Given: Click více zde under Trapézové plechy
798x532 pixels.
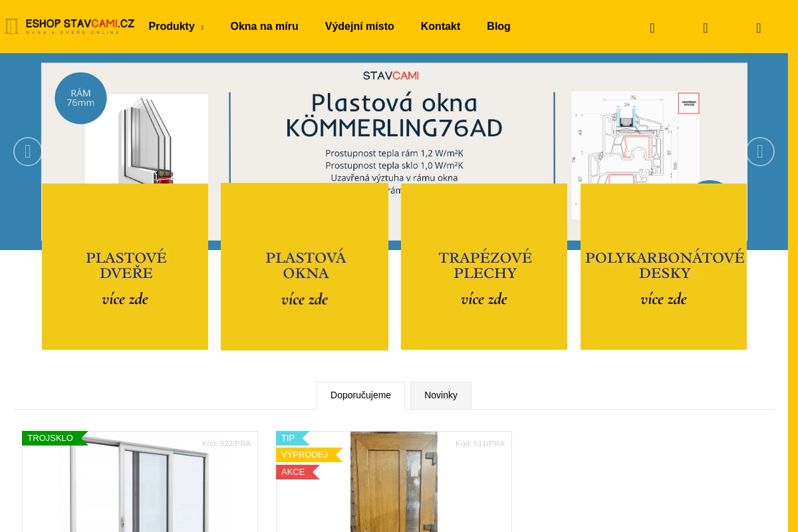Looking at the screenshot, I should coord(483,299).
